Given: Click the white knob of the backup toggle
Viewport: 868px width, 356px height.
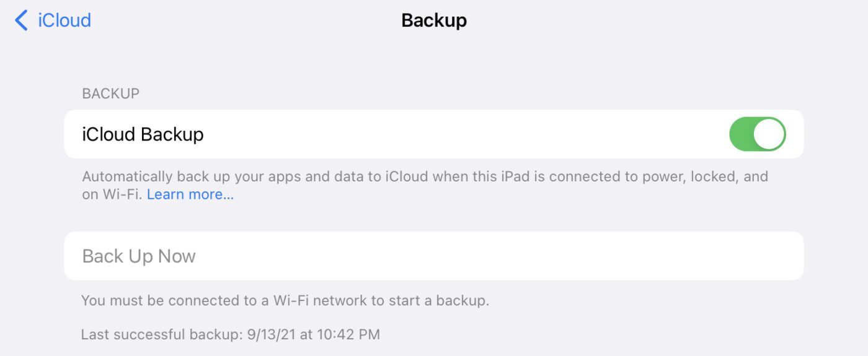Looking at the screenshot, I should pyautogui.click(x=769, y=134).
